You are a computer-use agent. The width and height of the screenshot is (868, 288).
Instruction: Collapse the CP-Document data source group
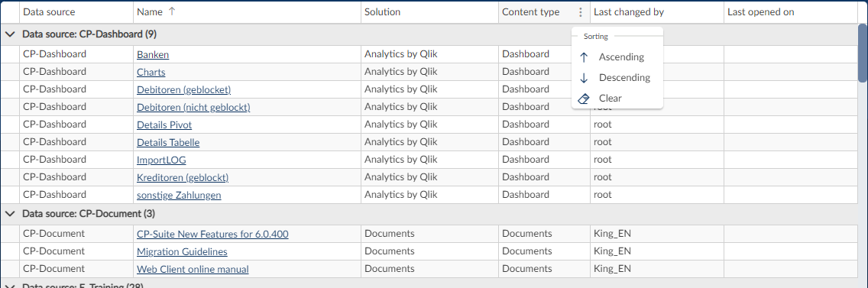[x=9, y=213]
